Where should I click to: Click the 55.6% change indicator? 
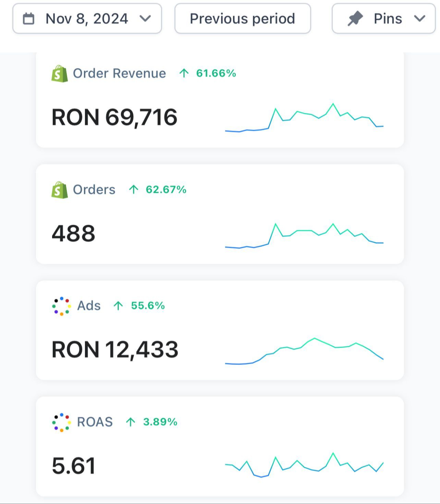(x=148, y=306)
